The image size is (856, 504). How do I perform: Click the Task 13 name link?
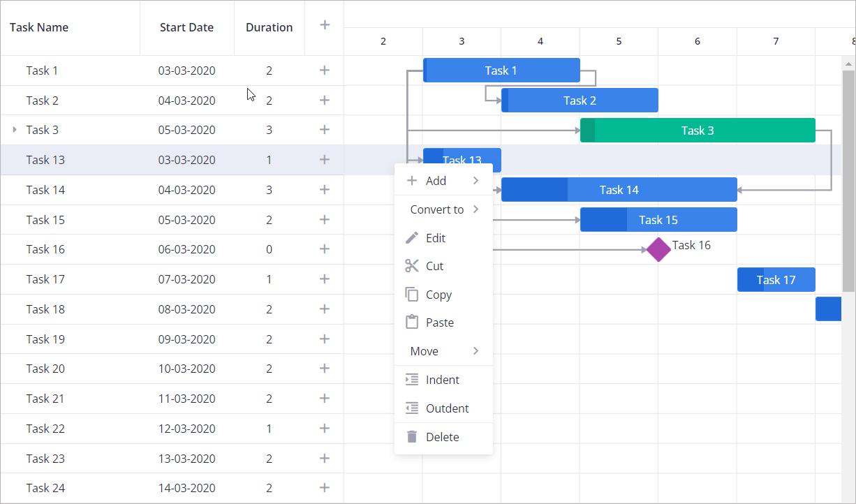tap(45, 159)
